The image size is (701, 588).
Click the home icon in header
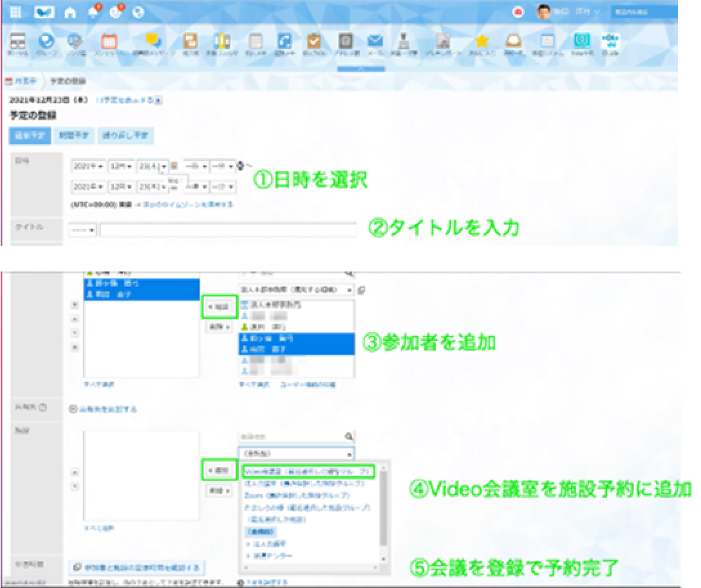tap(70, 12)
